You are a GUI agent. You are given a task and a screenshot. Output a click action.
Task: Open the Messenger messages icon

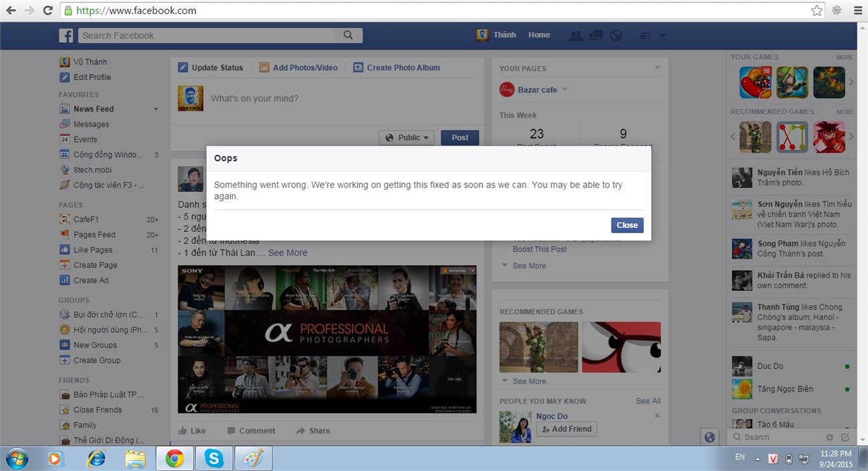coord(596,35)
